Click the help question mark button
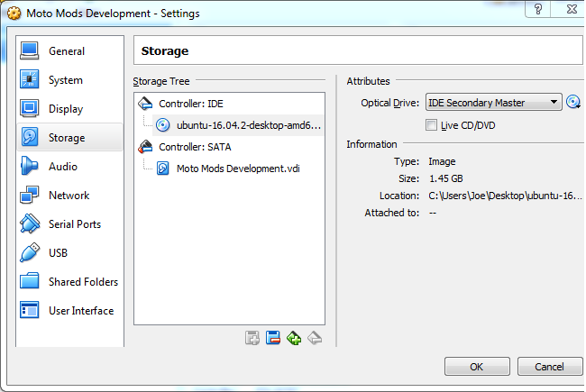586x392 pixels. (538, 9)
